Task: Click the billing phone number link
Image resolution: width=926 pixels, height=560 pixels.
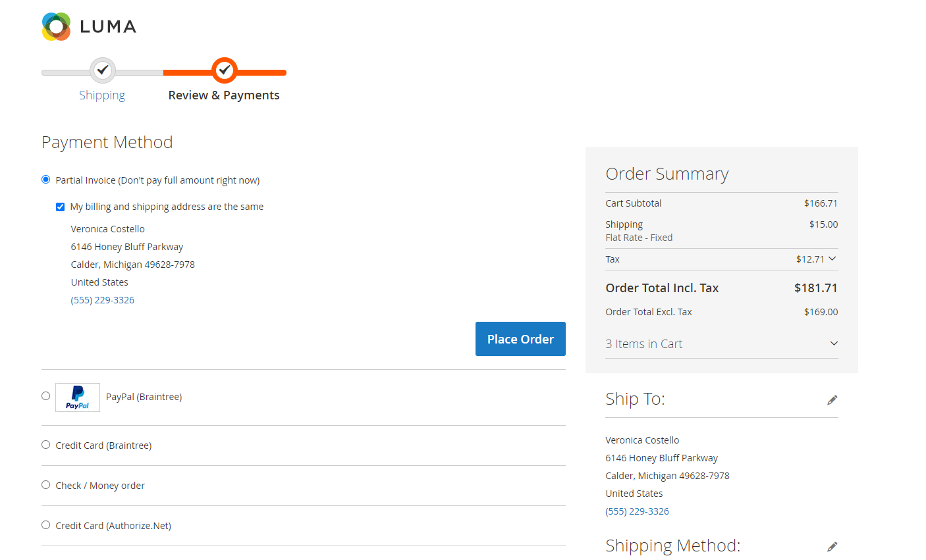Action: pos(103,300)
